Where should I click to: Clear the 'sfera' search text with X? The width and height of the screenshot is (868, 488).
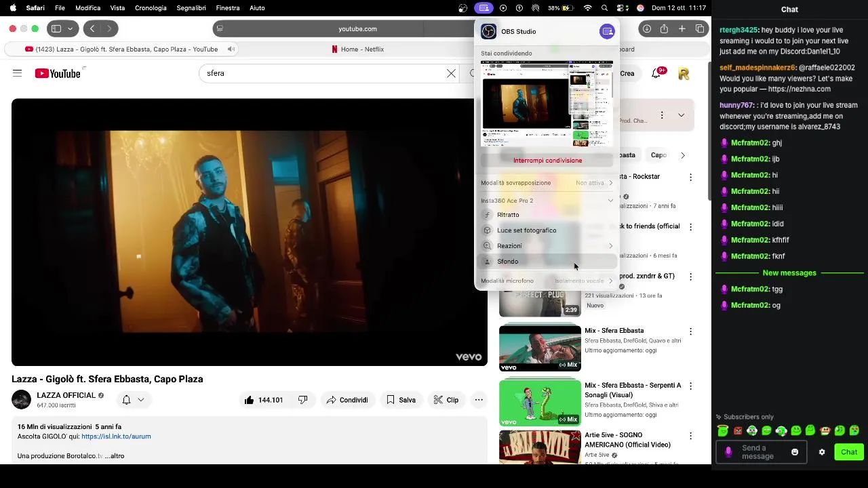pos(451,73)
